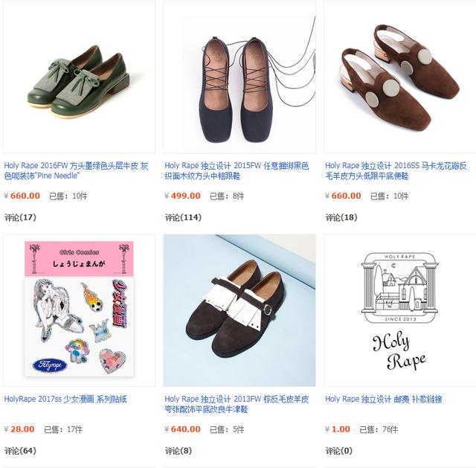Viewport: 476px width, 468px height.
Task: Open the 2013FW brown suede oxford title link
Action: pos(237,404)
